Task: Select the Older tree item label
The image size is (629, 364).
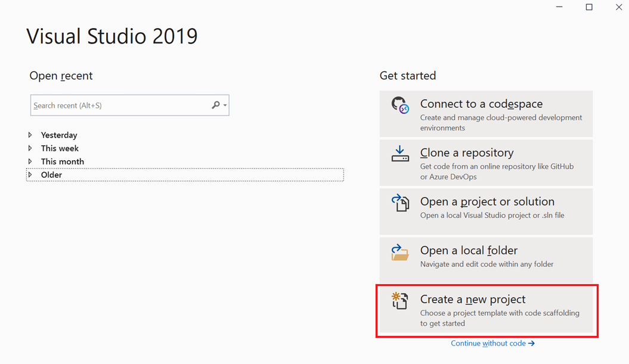Action: [x=51, y=175]
